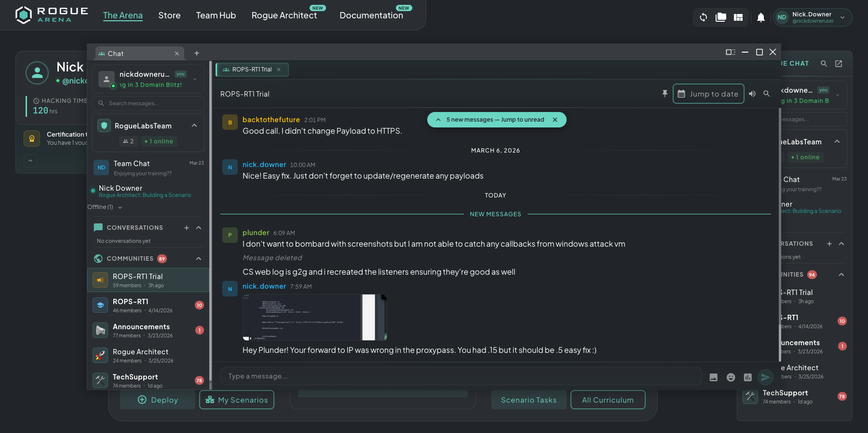
Task: Click the Rogue Arena logo
Action: click(x=51, y=15)
